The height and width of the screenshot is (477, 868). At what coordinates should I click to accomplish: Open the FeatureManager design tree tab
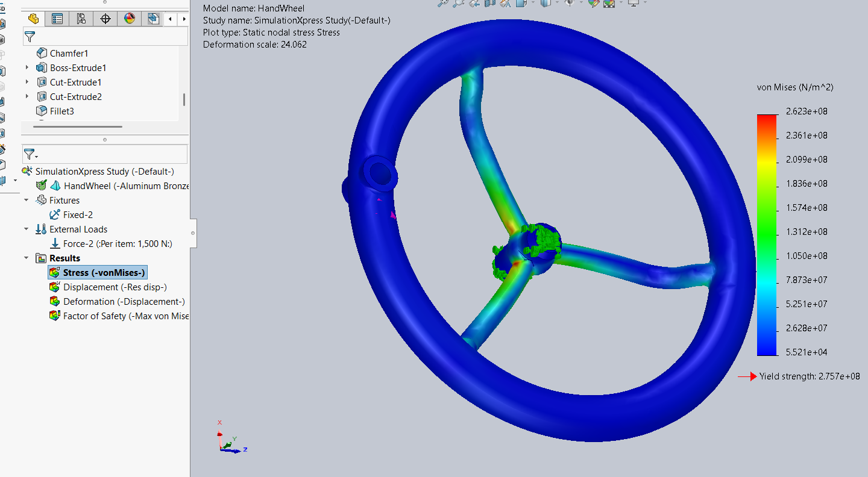(33, 19)
